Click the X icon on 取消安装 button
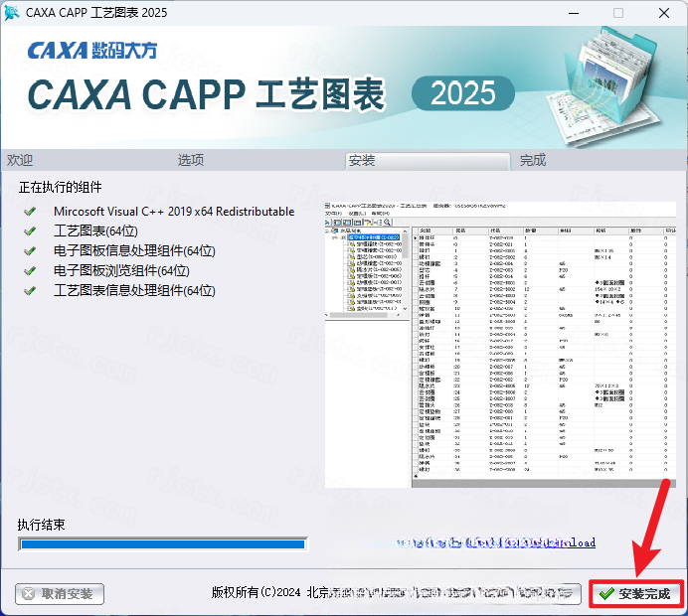Image resolution: width=688 pixels, height=616 pixels. 29,594
